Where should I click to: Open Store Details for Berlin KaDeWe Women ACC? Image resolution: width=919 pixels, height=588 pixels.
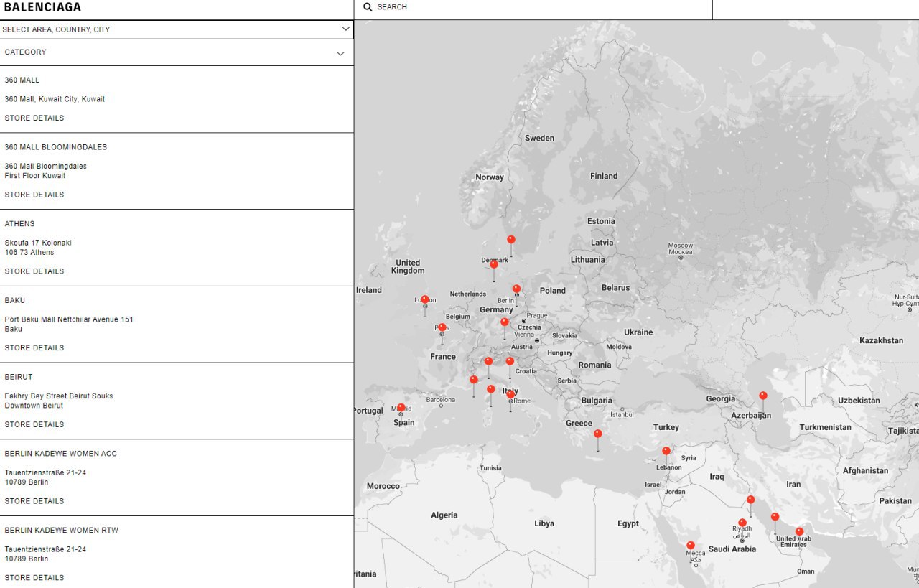click(34, 501)
